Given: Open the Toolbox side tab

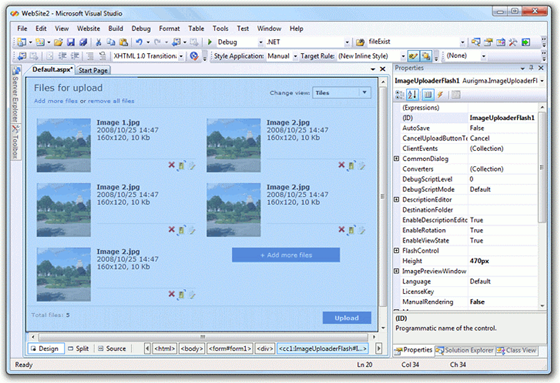Looking at the screenshot, I should (x=15, y=142).
